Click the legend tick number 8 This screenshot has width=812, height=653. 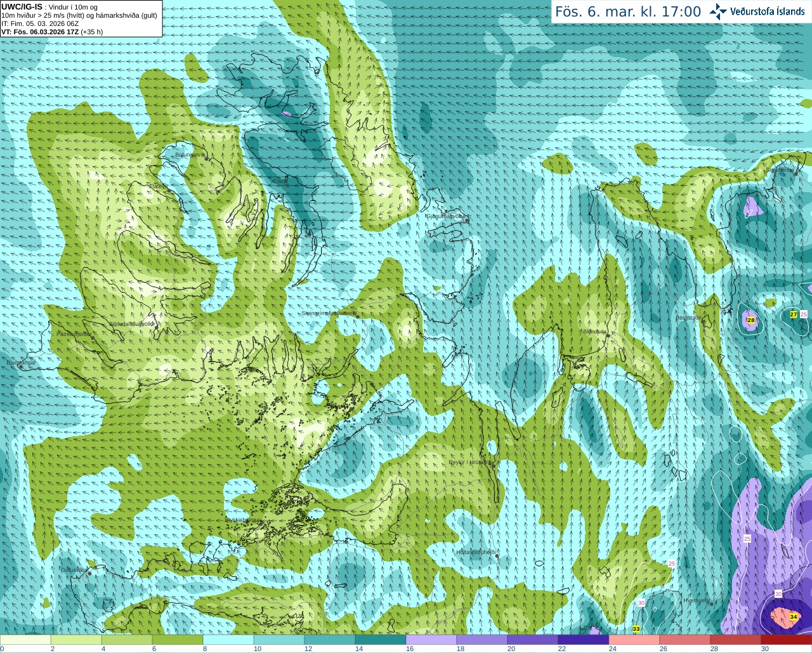[x=205, y=649]
